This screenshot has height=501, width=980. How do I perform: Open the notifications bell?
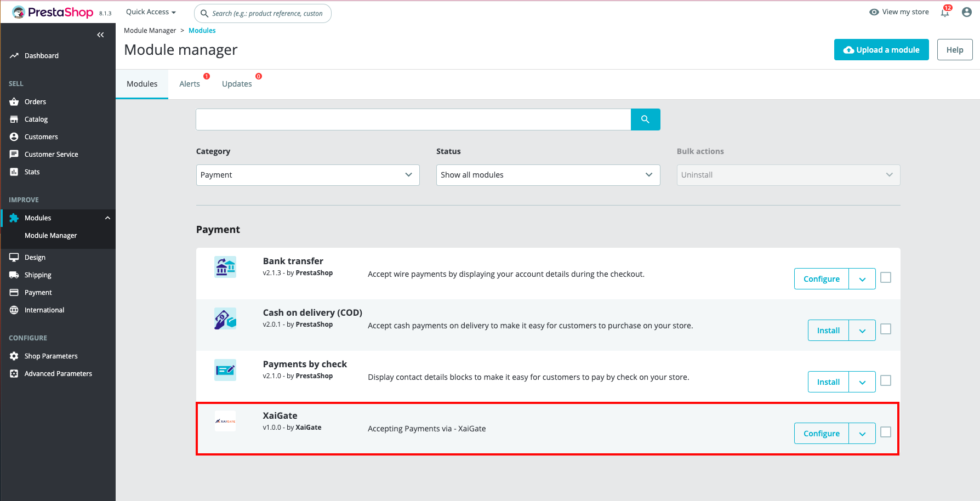[945, 12]
